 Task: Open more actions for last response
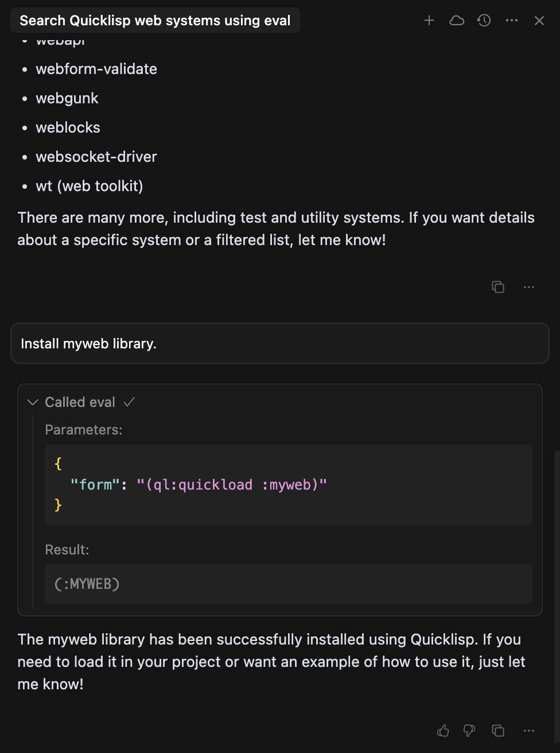[529, 731]
